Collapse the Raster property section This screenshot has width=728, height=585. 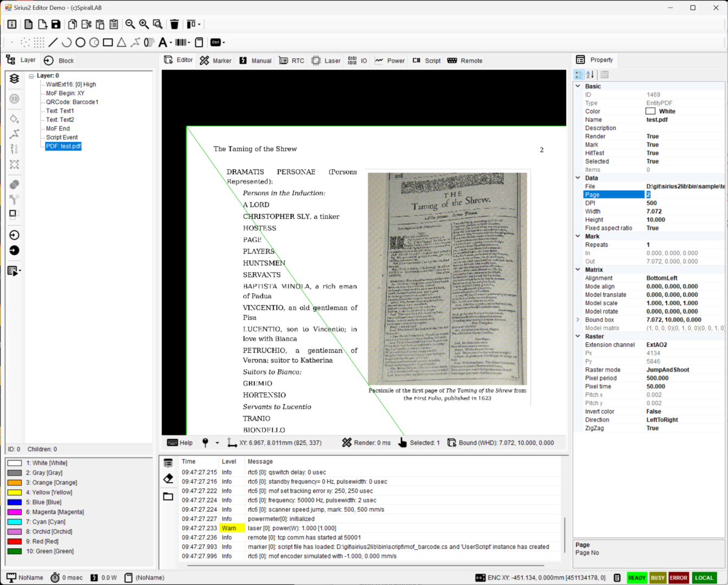(x=578, y=336)
